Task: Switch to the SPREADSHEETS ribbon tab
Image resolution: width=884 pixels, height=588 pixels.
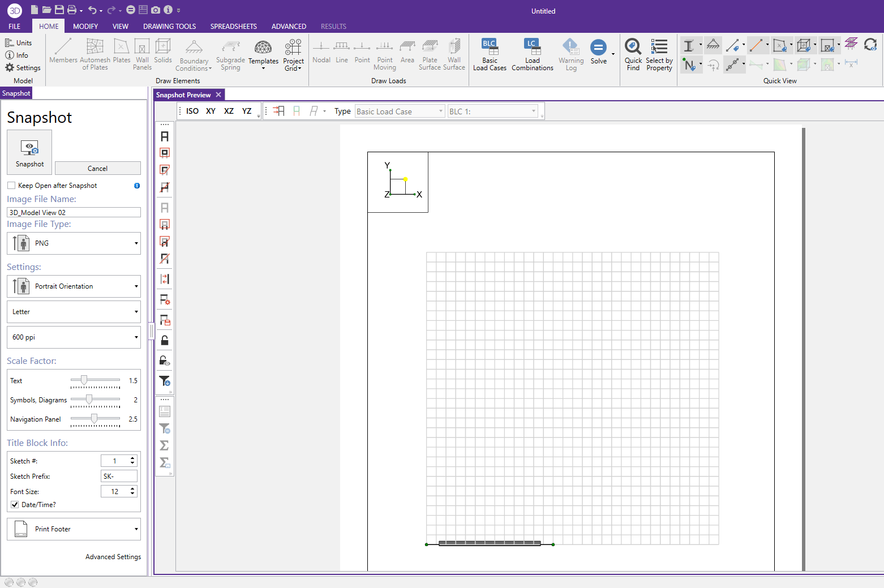Action: coord(233,26)
